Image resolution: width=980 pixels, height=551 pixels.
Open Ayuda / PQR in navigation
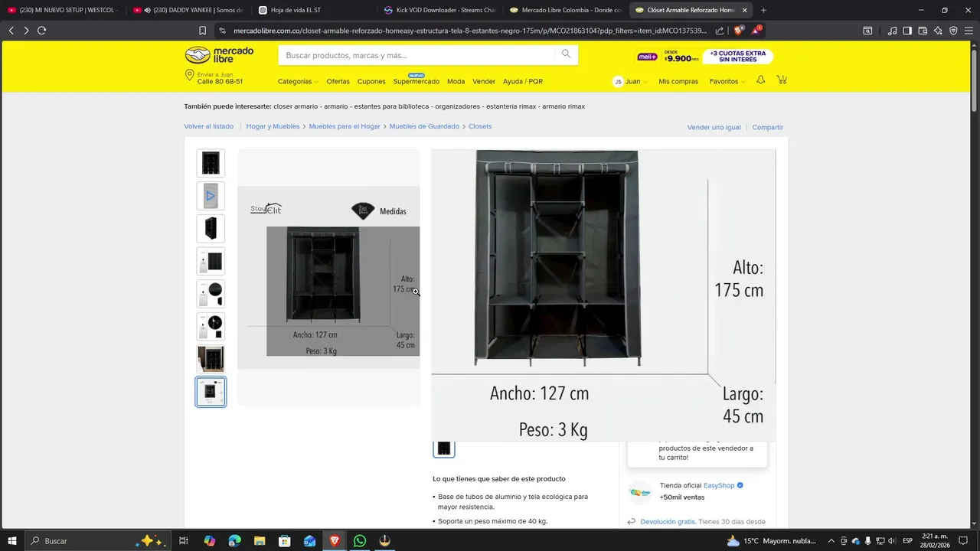tap(523, 81)
